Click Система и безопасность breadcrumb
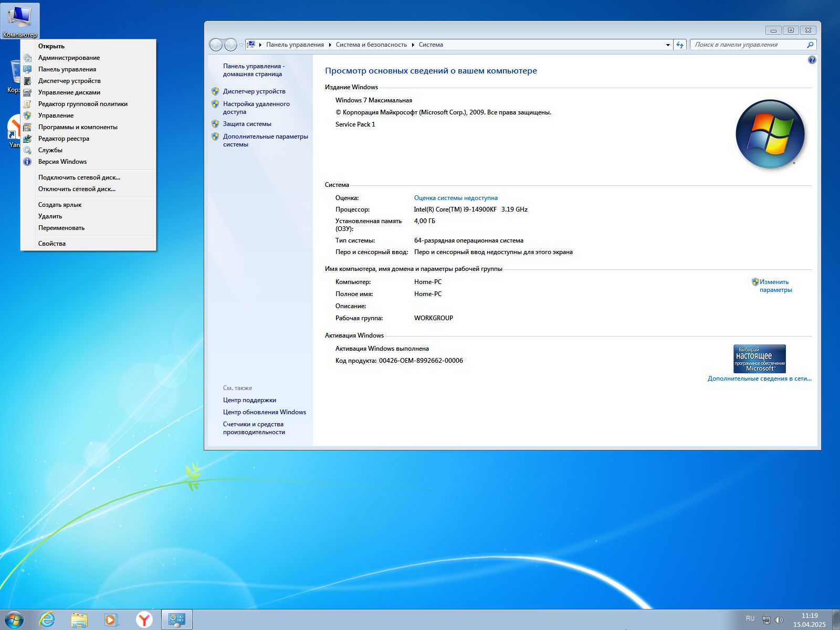The width and height of the screenshot is (840, 630). coord(371,45)
